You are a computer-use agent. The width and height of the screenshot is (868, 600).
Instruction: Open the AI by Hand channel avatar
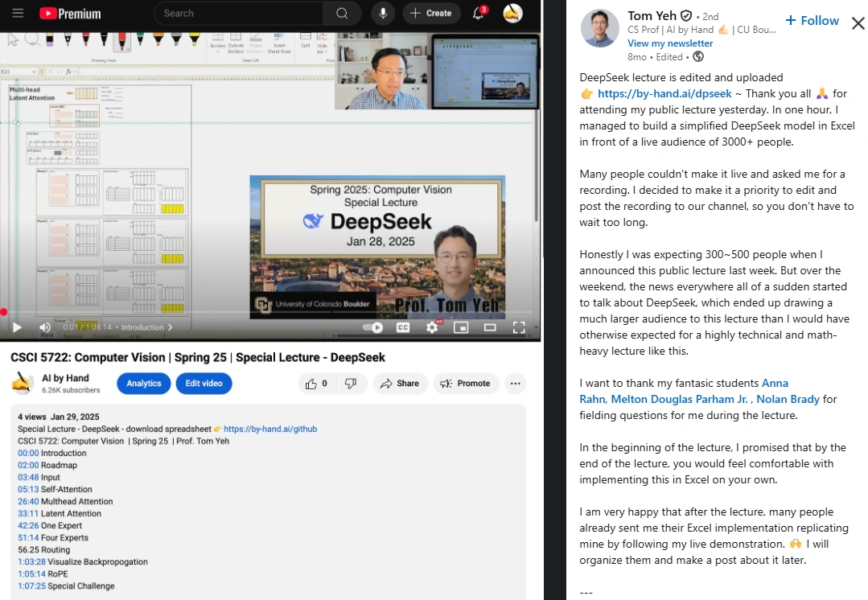[x=23, y=383]
